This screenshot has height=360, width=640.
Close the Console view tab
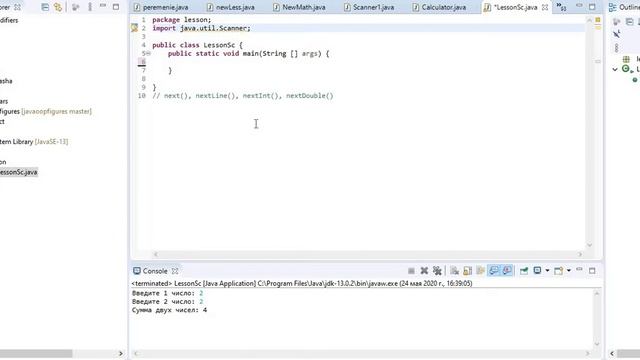tap(175, 271)
